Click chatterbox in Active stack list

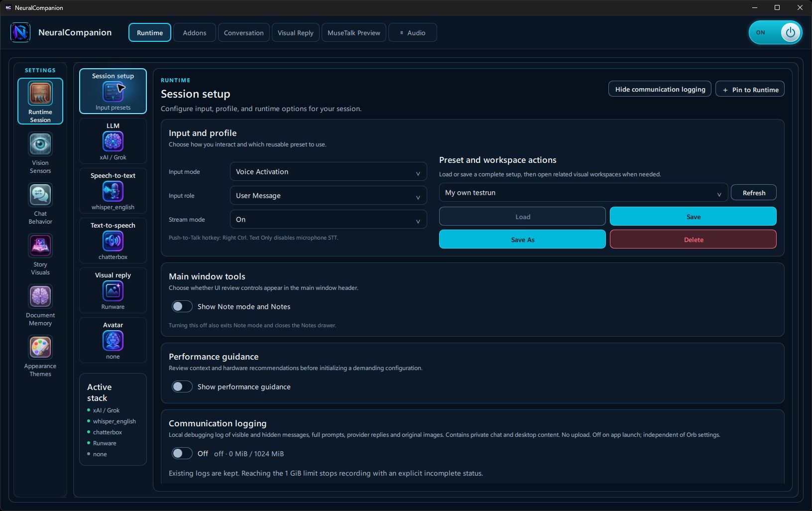point(108,432)
